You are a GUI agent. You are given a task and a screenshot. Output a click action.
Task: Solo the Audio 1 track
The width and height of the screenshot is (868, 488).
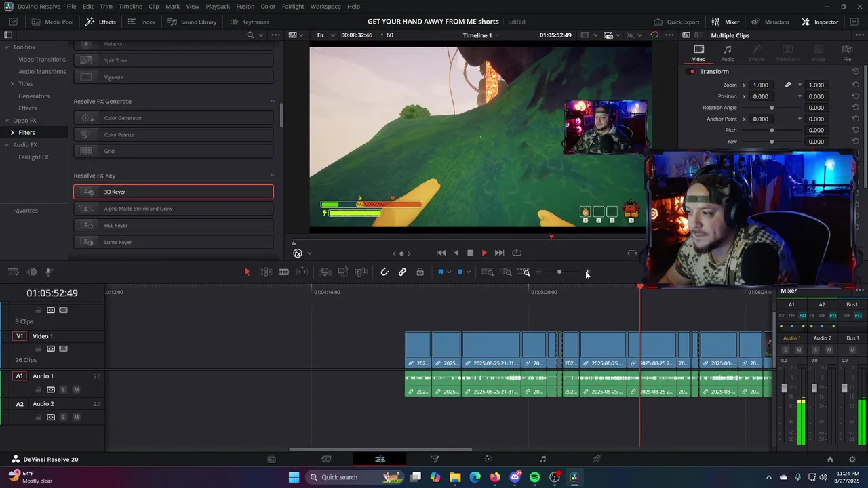tap(64, 390)
